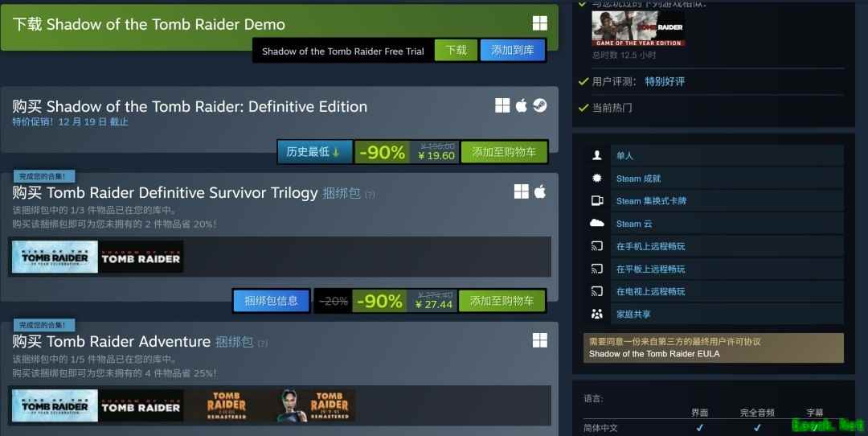Viewport: 868px width, 436px height.
Task: Click the Steam Cloud icon
Action: (x=596, y=224)
